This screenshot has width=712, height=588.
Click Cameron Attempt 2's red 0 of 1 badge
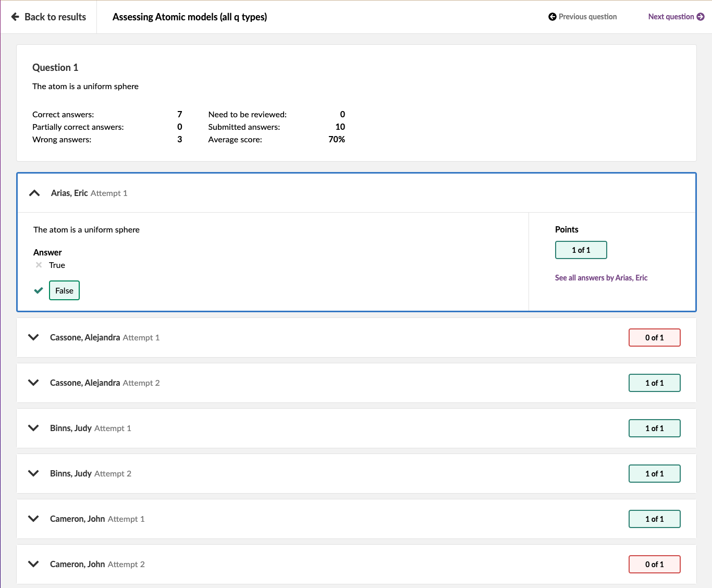point(654,564)
